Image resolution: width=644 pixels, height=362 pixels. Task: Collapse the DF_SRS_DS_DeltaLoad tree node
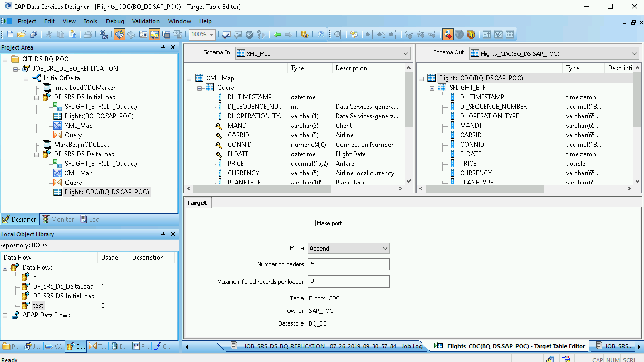coord(37,154)
